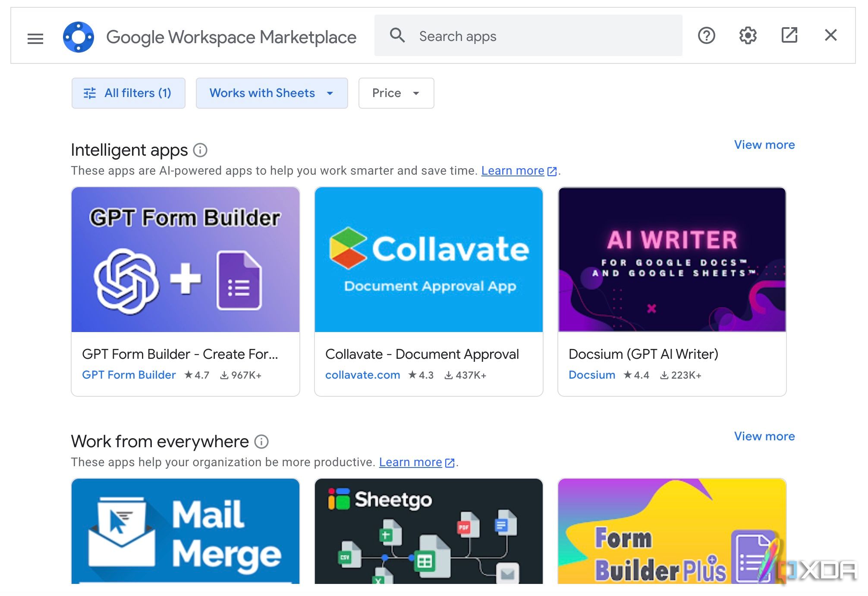
Task: Open the All filters (1) button
Action: [x=129, y=93]
